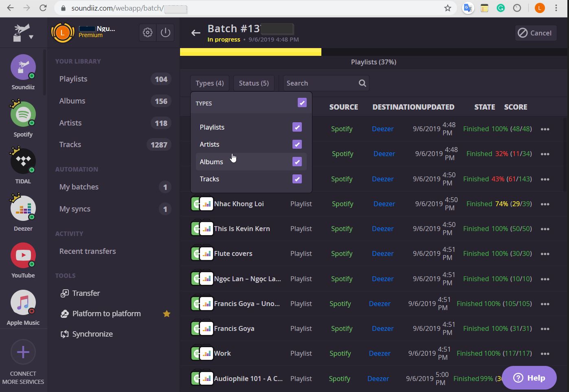Screen dimensions: 569x392
Task: Select the YouTube service icon
Action: pos(23,255)
